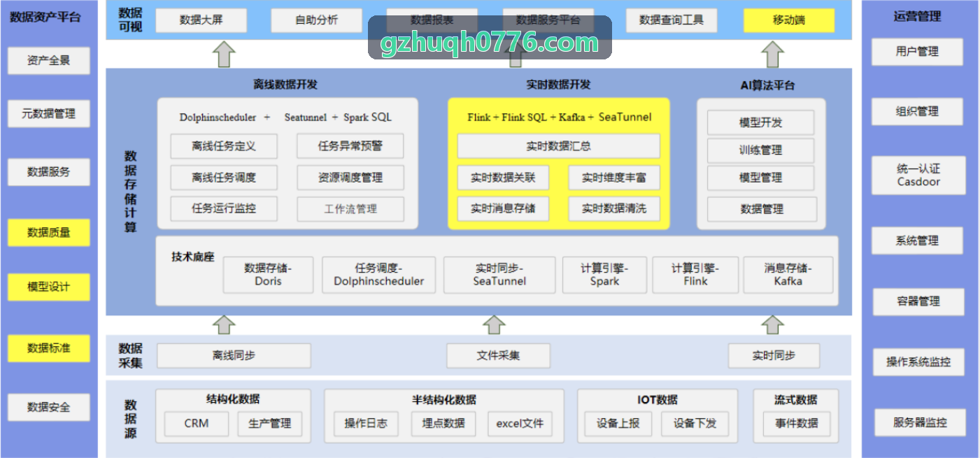980x458 pixels.
Task: Click the 资源调度管理 box
Action: [x=350, y=178]
